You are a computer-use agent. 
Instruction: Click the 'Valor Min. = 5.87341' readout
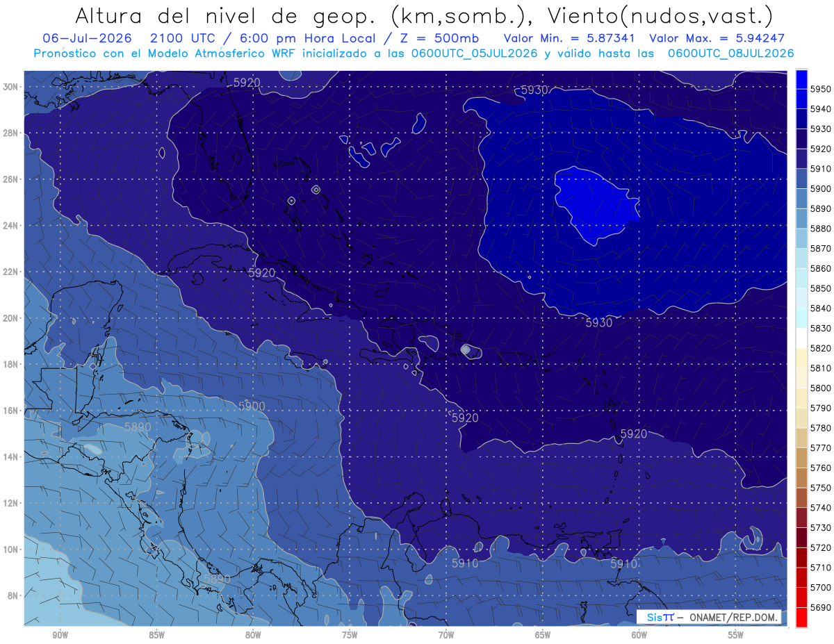(x=569, y=38)
